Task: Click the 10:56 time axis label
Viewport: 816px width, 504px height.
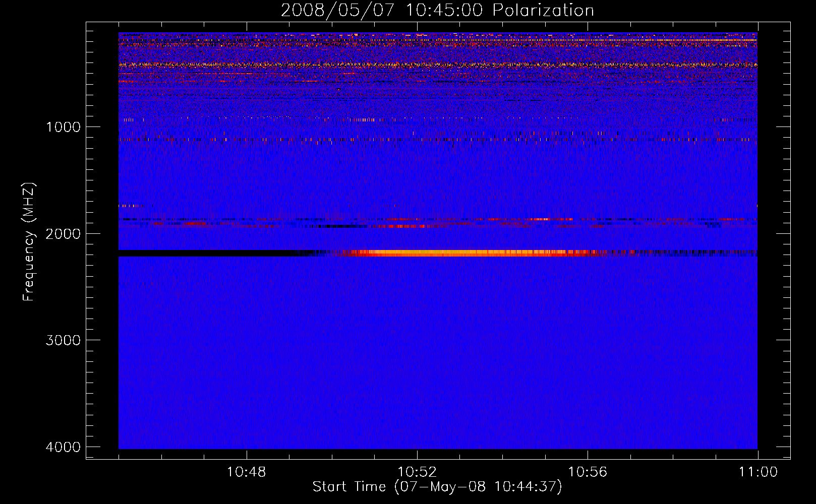Action: pyautogui.click(x=588, y=472)
